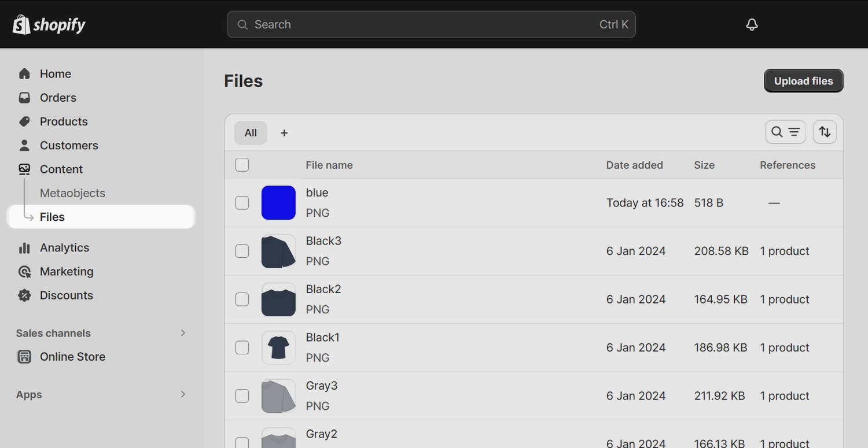Image resolution: width=868 pixels, height=448 pixels.
Task: Click the 211.92 KB size value
Action: click(x=720, y=396)
